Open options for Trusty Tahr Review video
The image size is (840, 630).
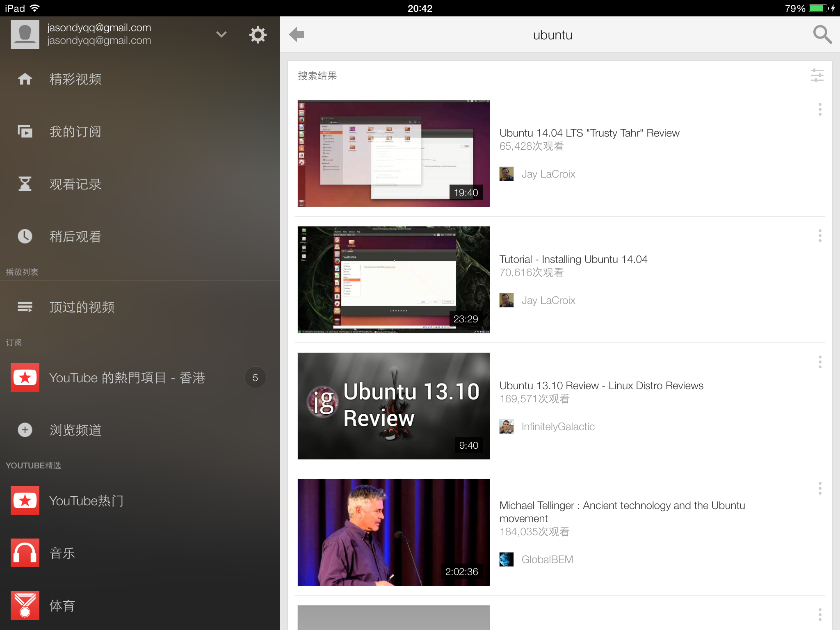[820, 109]
